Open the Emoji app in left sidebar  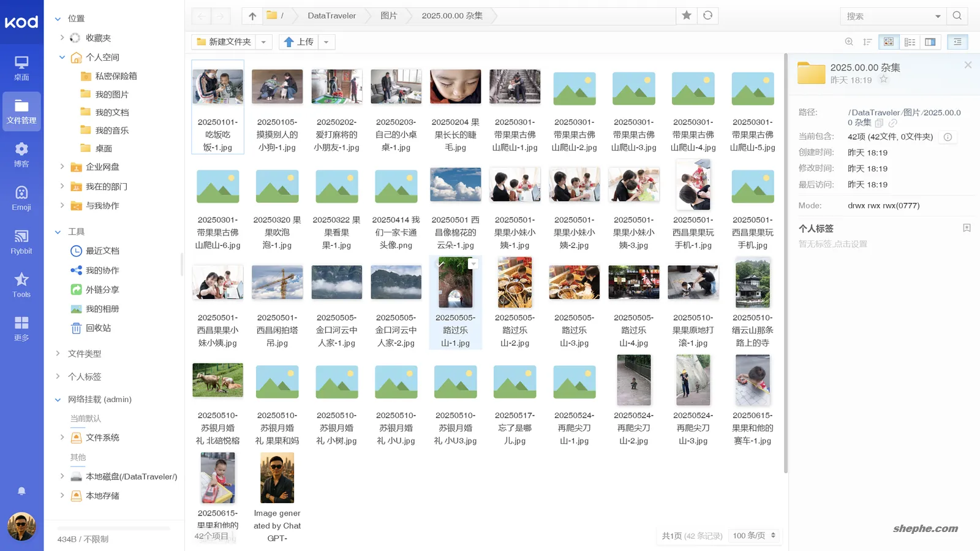(21, 198)
